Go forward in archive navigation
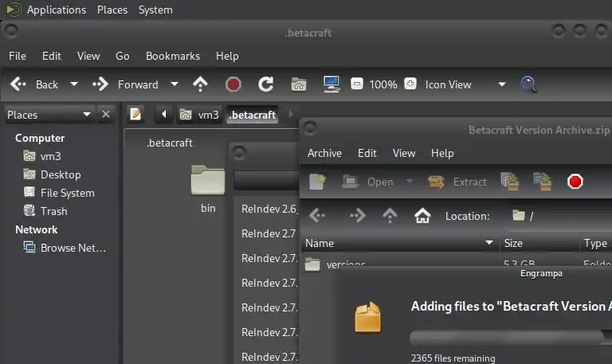This screenshot has width=612, height=364. [357, 215]
